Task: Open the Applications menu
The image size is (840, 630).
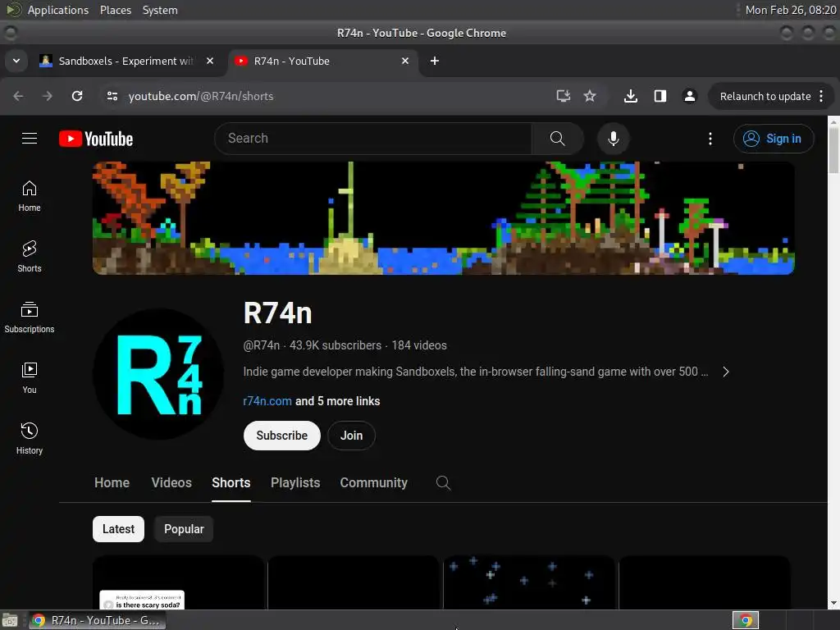Action: point(58,10)
